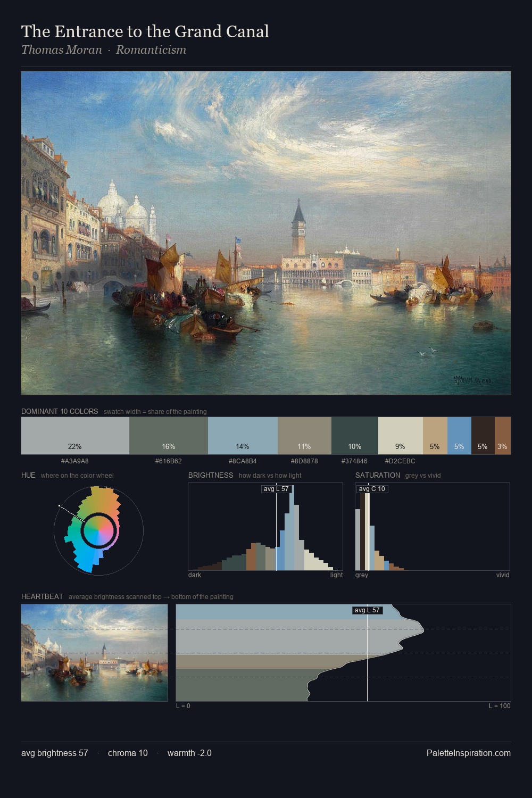Screen dimensions: 532x798
Task: Select the 16% dark green-grey swatch
Action: 169,435
